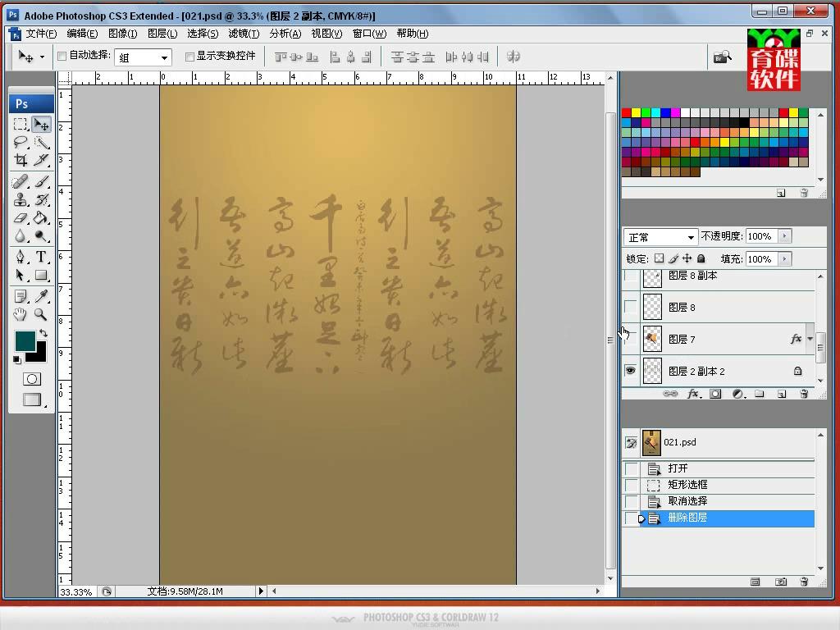Screen dimensions: 840x630
Task: Select the Zoom tool
Action: (x=41, y=314)
